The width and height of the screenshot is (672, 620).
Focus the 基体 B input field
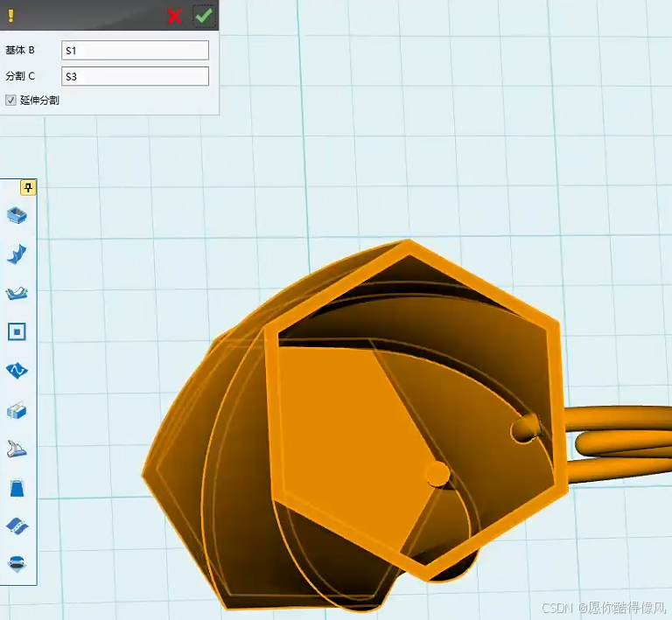[135, 51]
